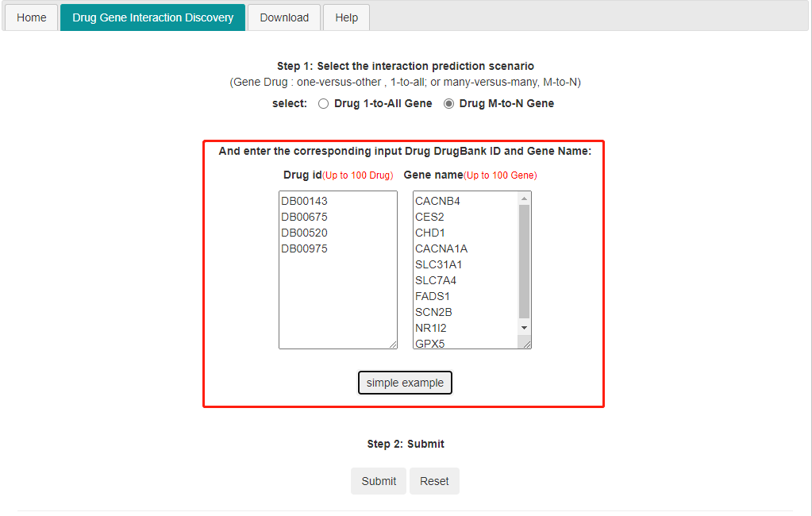Click gene entry CACNA1A
Image resolution: width=812 pixels, height=516 pixels.
click(441, 248)
